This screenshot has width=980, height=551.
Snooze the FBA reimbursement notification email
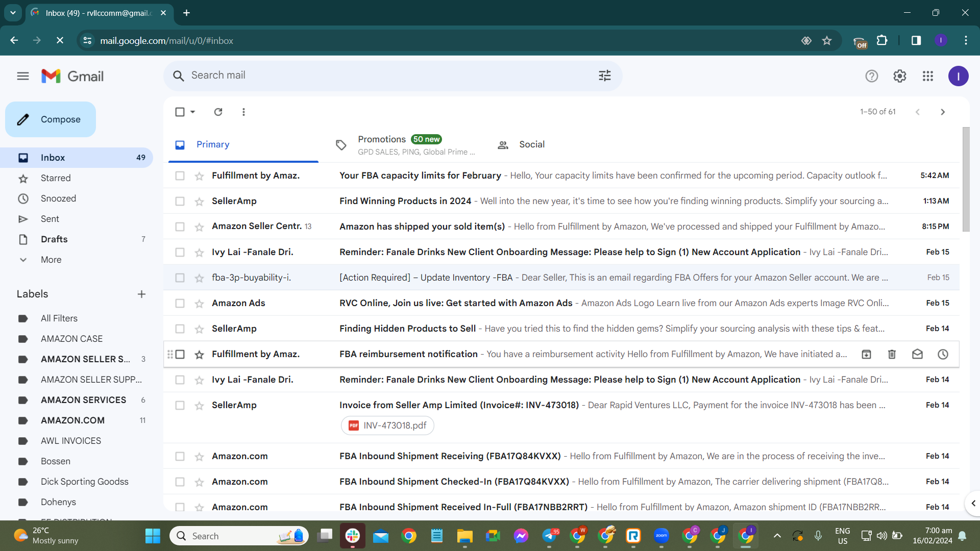[943, 354]
